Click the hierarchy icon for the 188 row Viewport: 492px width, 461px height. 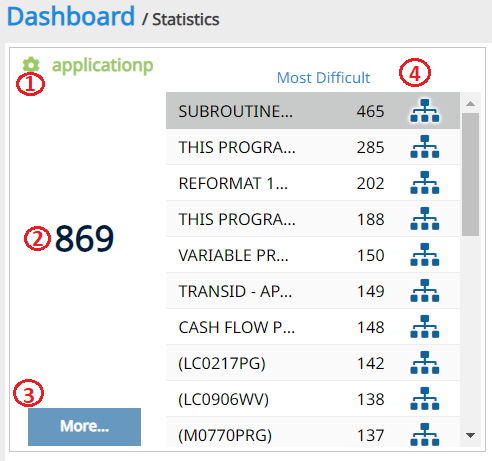coord(425,219)
